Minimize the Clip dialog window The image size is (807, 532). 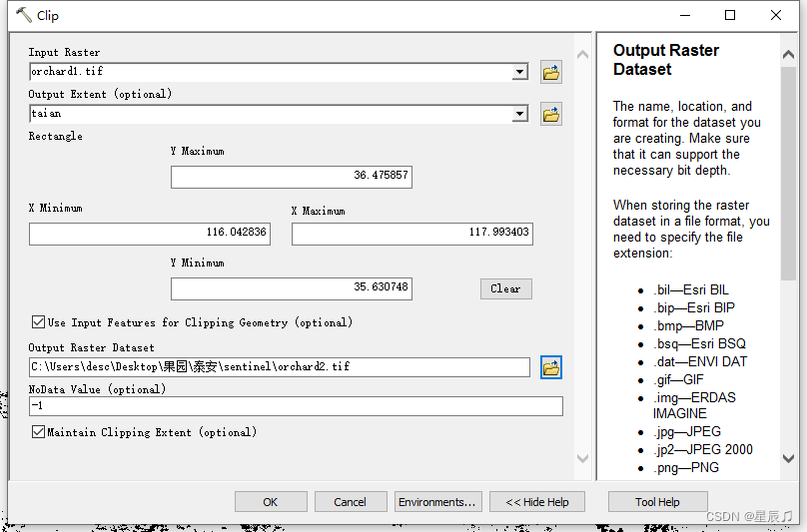685,15
